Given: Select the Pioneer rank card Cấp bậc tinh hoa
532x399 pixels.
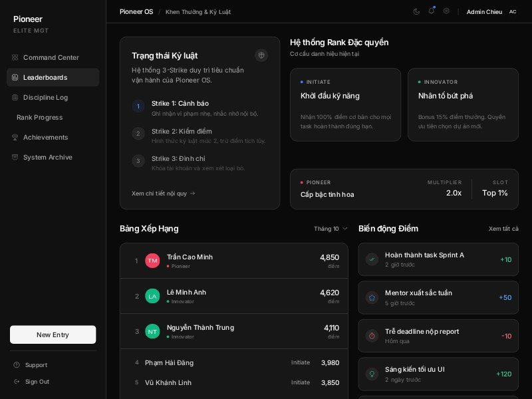Looking at the screenshot, I should click(x=404, y=189).
